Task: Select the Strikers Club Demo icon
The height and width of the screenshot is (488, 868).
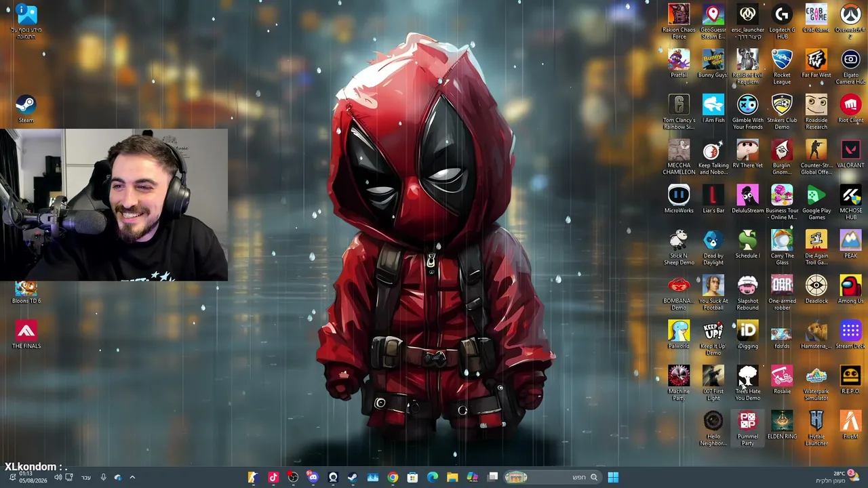Action: (782, 113)
